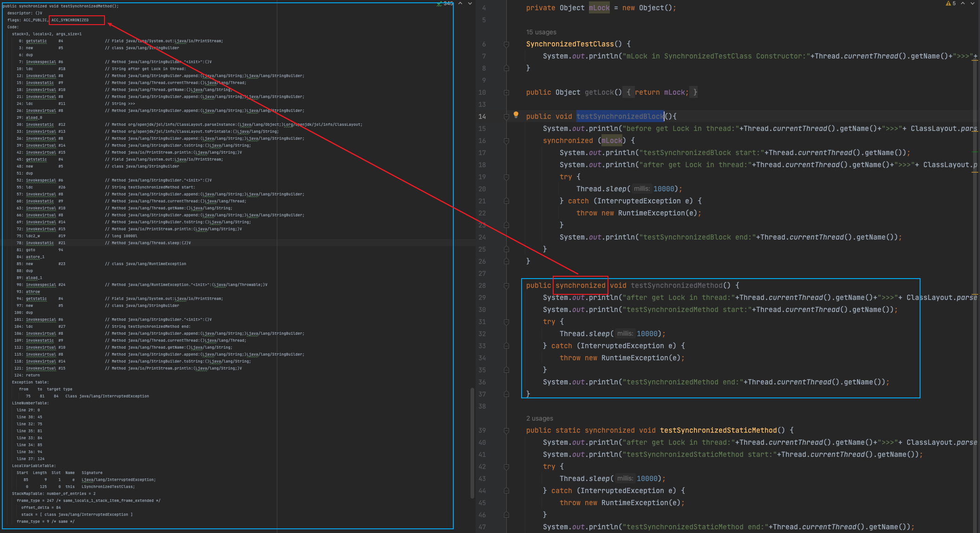This screenshot has height=533, width=980.
Task: Fold the try block at line 31
Action: tap(506, 322)
